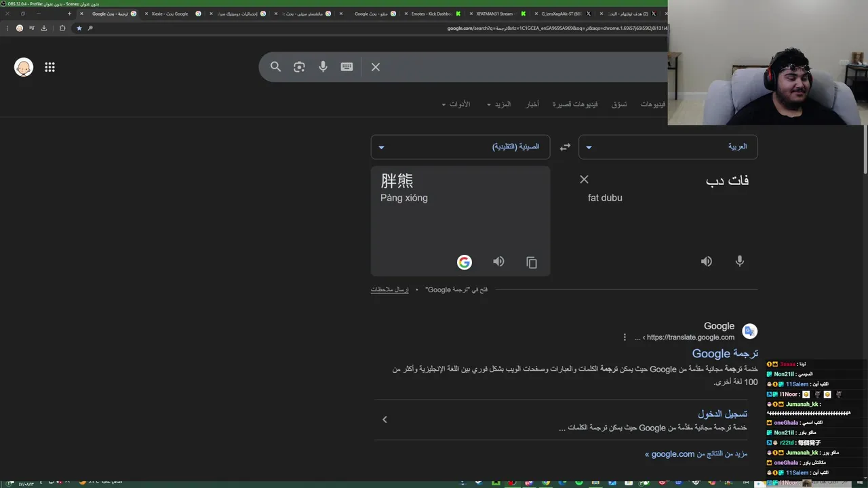Open the https://translate.google.com URL
The width and height of the screenshot is (868, 488).
pos(690,337)
